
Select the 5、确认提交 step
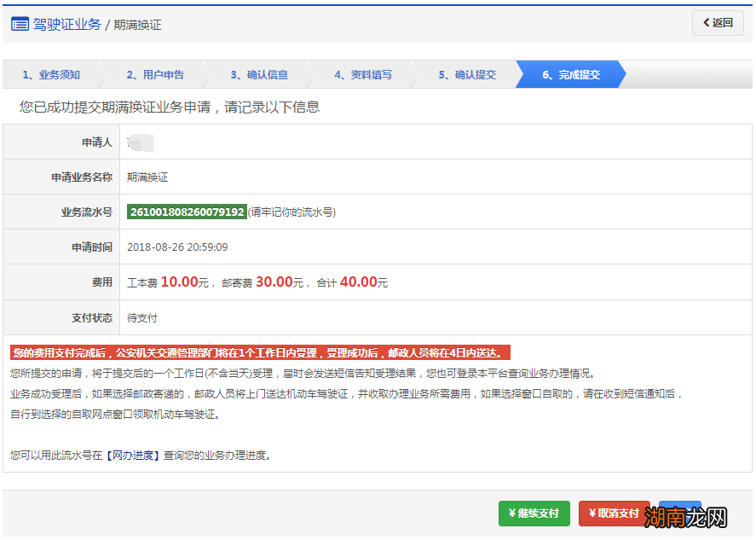pyautogui.click(x=469, y=75)
